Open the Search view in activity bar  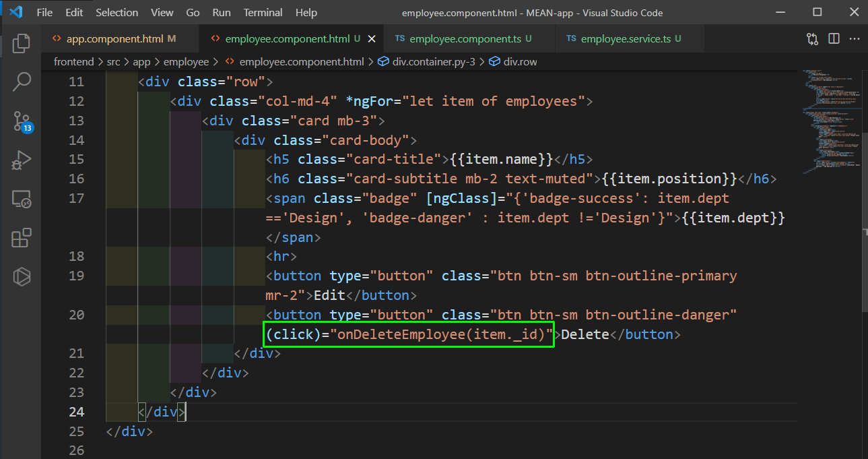pyautogui.click(x=21, y=82)
